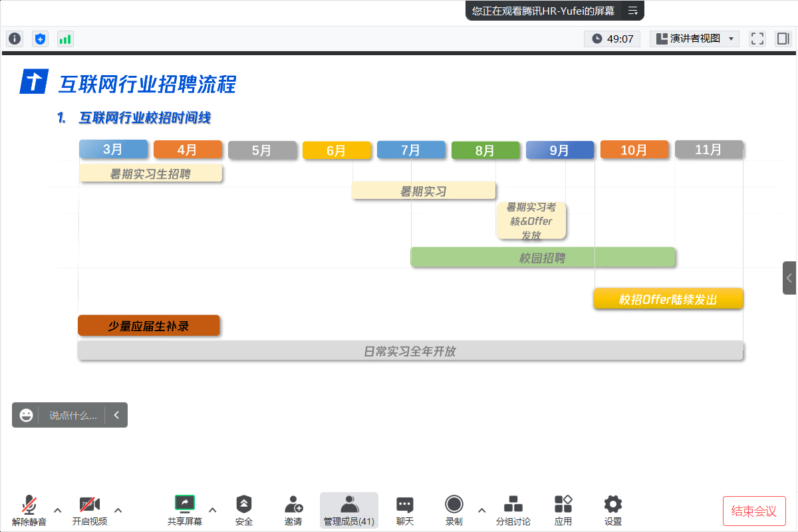The height and width of the screenshot is (532, 798).
Task: Turn on camera with 开启视频
Action: click(x=90, y=510)
